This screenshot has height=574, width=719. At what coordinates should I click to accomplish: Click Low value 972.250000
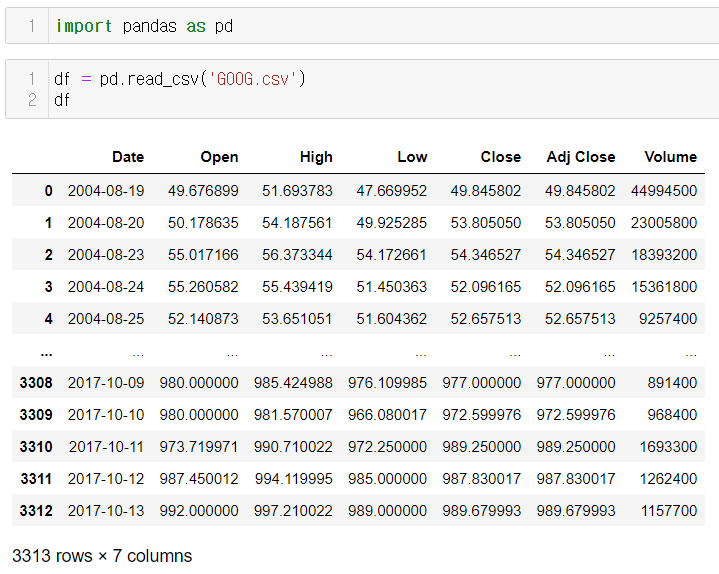click(x=387, y=447)
